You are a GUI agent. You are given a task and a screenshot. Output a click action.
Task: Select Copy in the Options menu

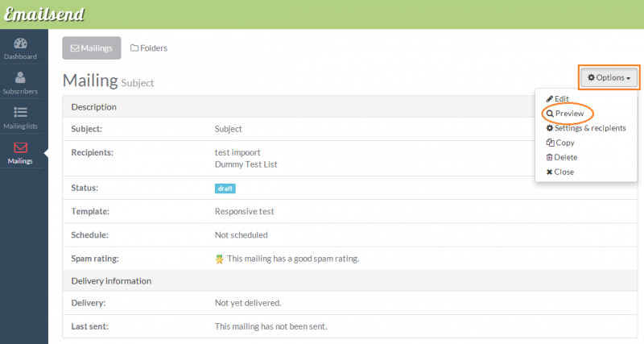tap(564, 143)
